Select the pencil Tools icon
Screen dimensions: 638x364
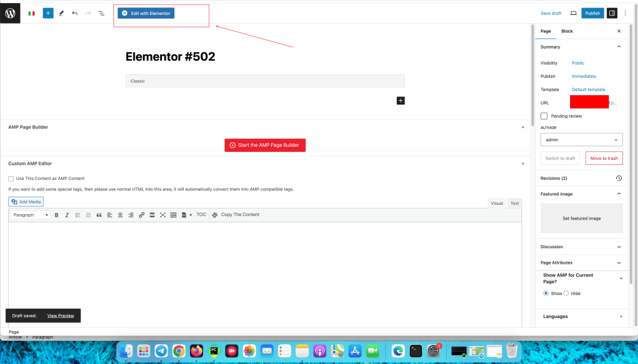62,13
